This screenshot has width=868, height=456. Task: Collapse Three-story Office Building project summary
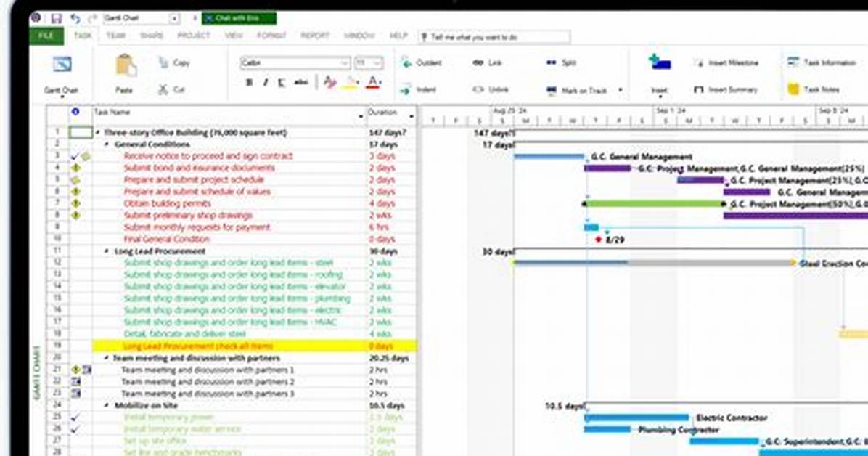[x=98, y=132]
